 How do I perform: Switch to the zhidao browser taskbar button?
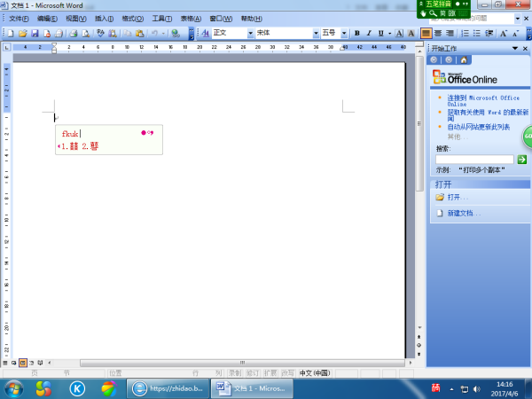(168, 389)
